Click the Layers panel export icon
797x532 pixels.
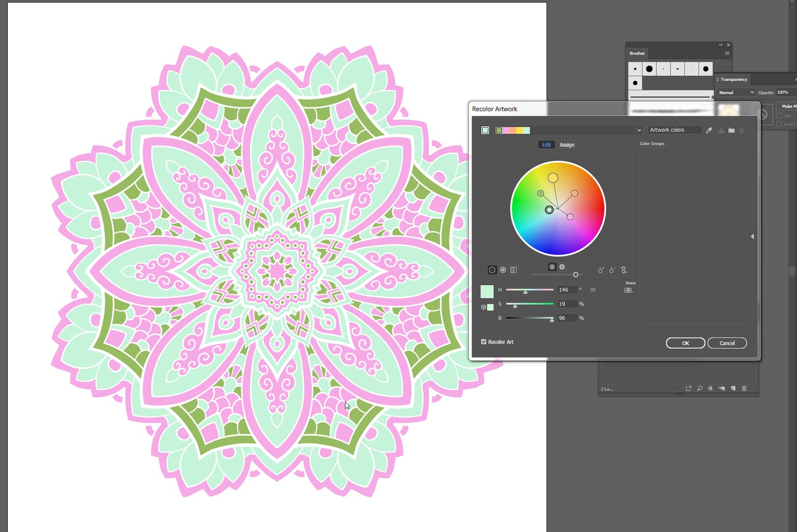point(689,388)
